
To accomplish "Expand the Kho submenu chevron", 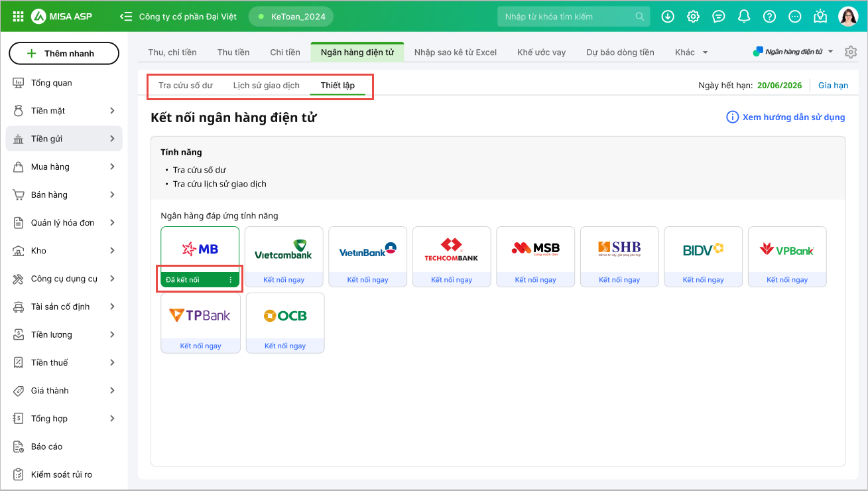I will click(112, 251).
